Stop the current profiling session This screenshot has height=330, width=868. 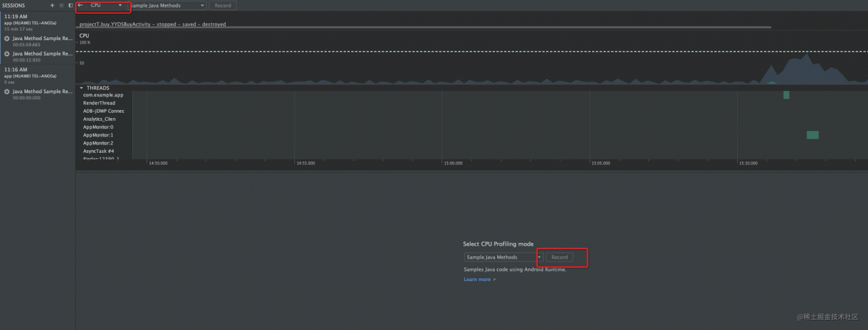tap(61, 5)
